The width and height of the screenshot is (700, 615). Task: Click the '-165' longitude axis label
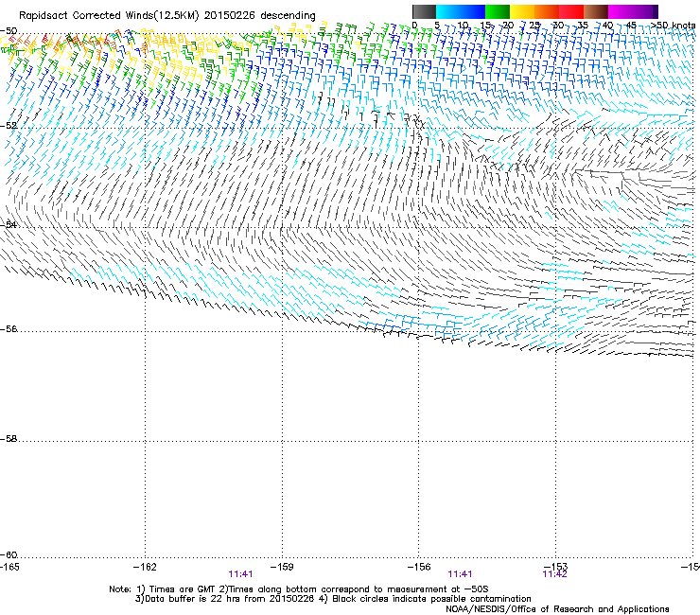click(9, 567)
